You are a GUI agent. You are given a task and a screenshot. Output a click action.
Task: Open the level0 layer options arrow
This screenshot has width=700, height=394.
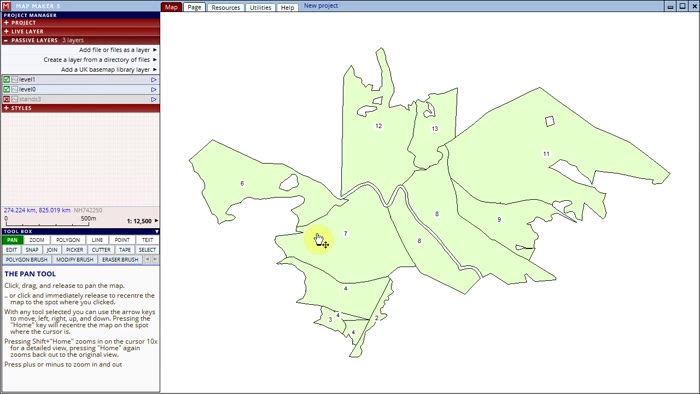pyautogui.click(x=154, y=89)
